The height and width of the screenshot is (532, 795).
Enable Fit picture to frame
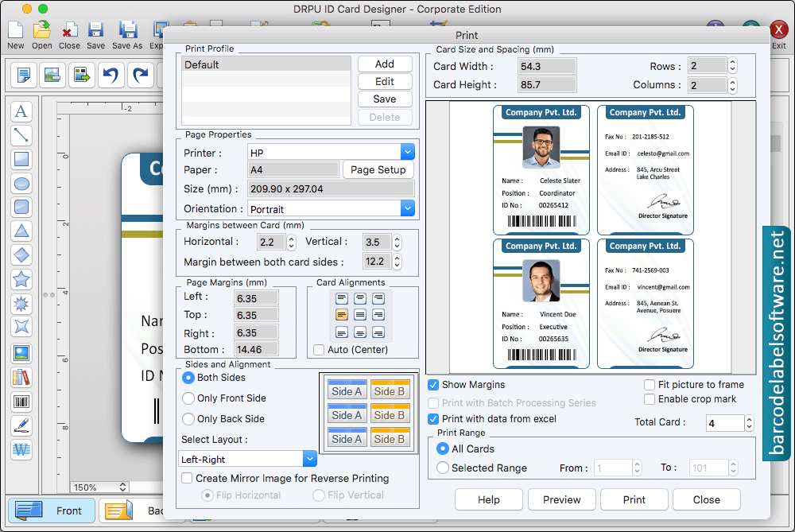coord(650,385)
